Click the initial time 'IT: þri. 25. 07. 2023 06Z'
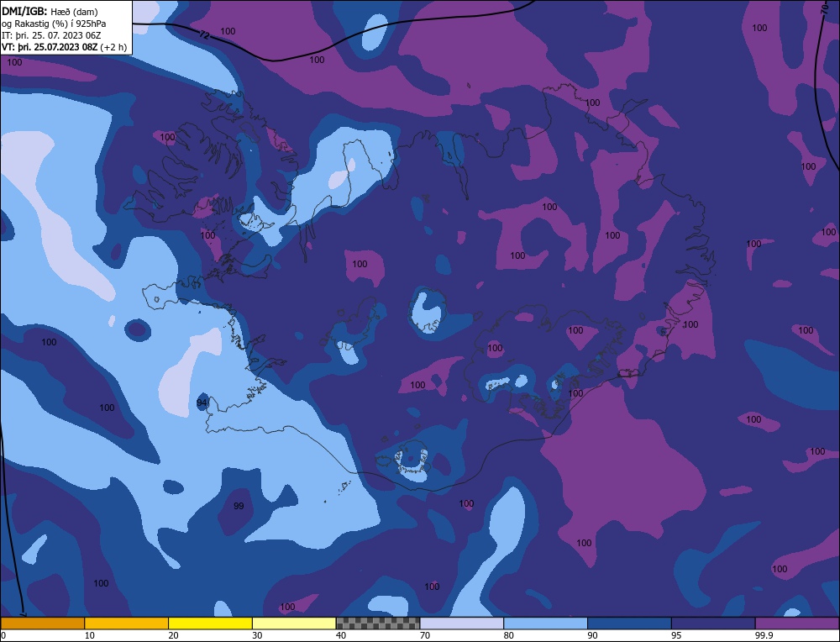 [51, 35]
